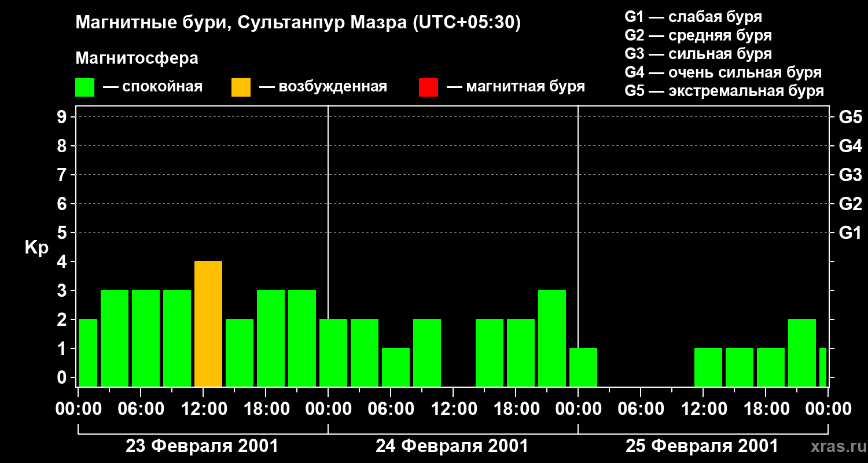
Task: Click the '— магнитная буря' legend label
Action: pyautogui.click(x=516, y=87)
